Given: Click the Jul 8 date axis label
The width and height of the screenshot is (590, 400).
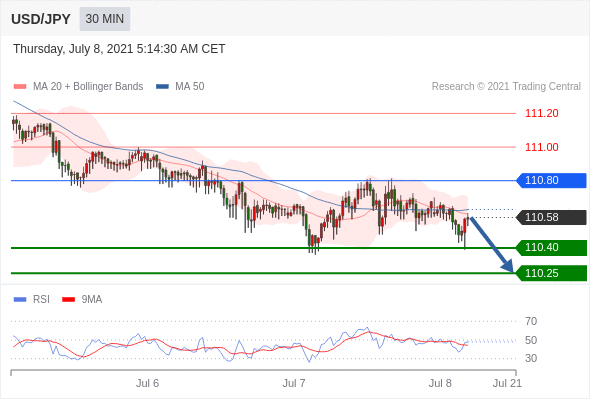Looking at the screenshot, I should (440, 383).
